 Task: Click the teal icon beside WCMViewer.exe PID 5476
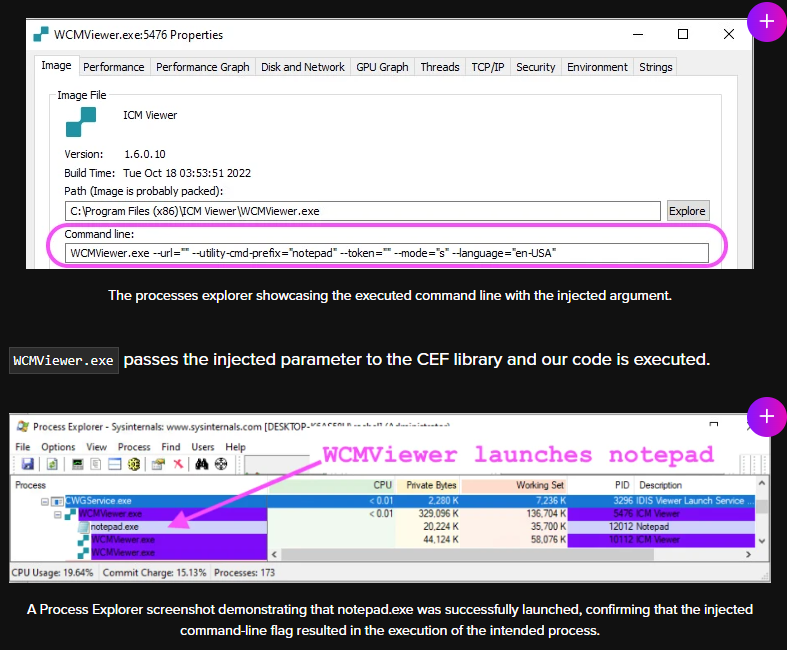(x=70, y=514)
